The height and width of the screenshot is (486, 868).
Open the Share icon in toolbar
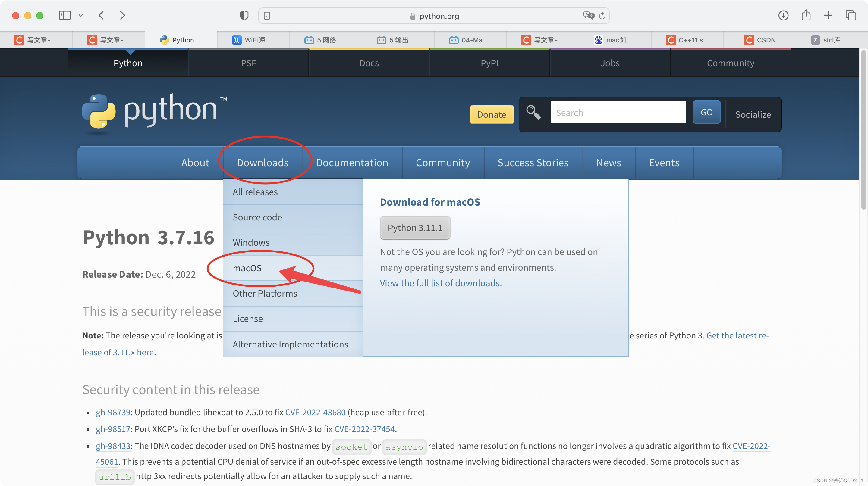806,15
